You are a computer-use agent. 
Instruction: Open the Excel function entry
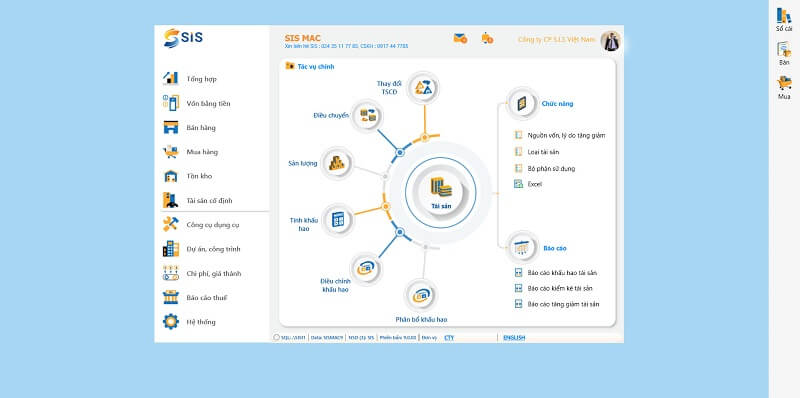tap(528, 184)
